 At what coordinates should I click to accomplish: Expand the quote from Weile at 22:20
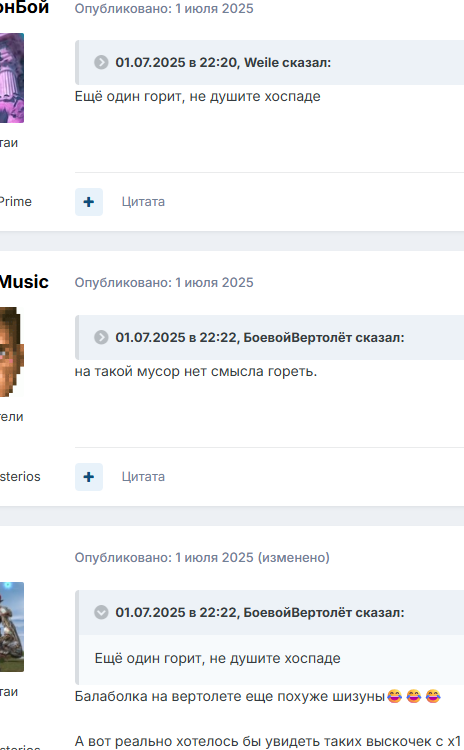click(101, 62)
